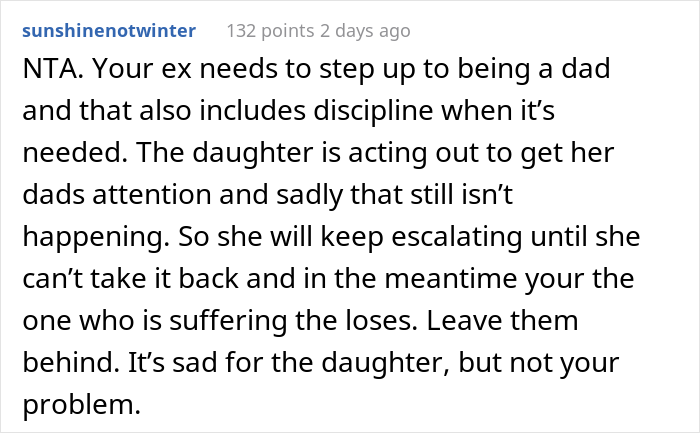Click the 2 days ago timestamp

click(x=365, y=31)
